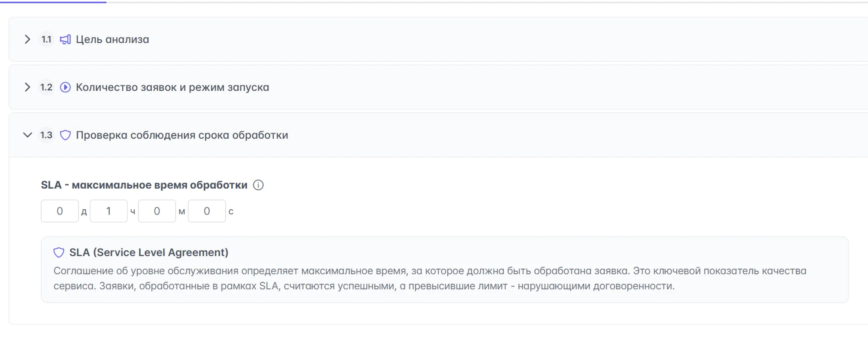The image size is (868, 337).
Task: Open the info tooltip next to SLA label
Action: click(x=258, y=185)
